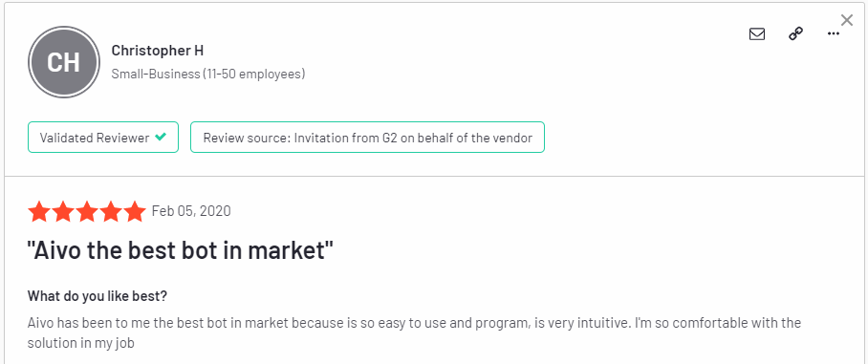Click the Review source invitation badge
This screenshot has height=364, width=868.
point(368,138)
